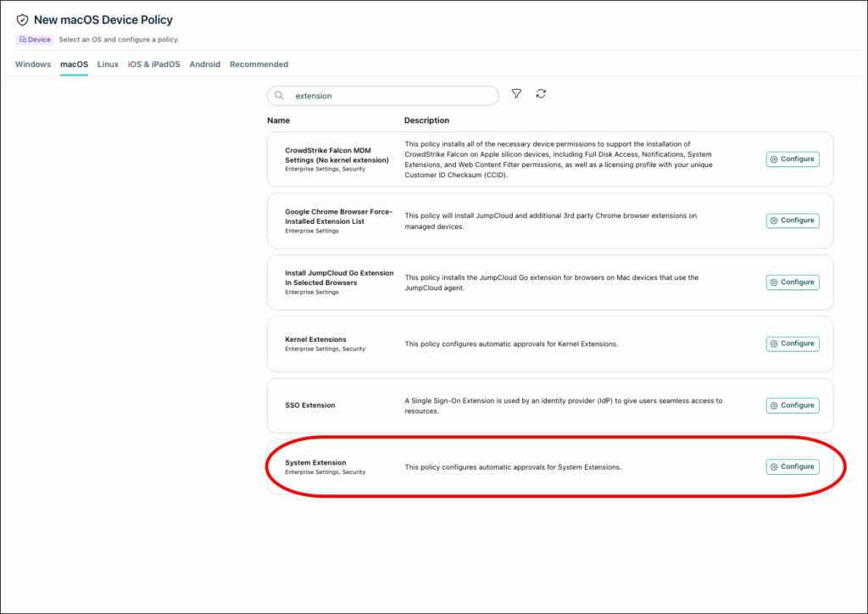Click the Single Sign-On Extension description
Image resolution: width=868 pixels, height=614 pixels.
564,406
